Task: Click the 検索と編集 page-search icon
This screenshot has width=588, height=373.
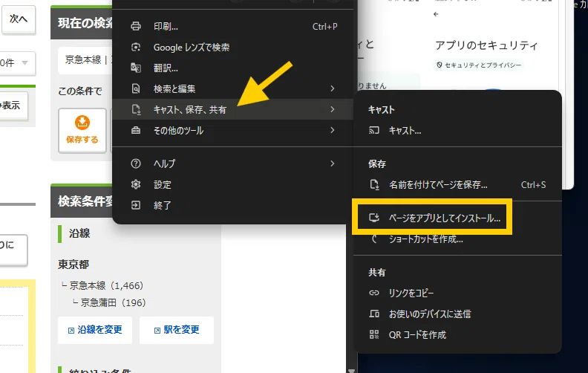Action: tap(136, 88)
